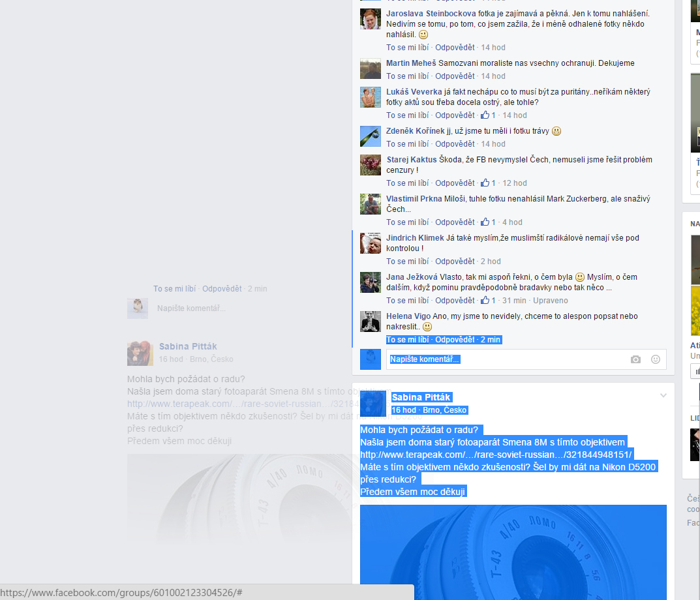700x600 pixels.
Task: Go to Jana Ježková's profile name link
Action: (412, 277)
